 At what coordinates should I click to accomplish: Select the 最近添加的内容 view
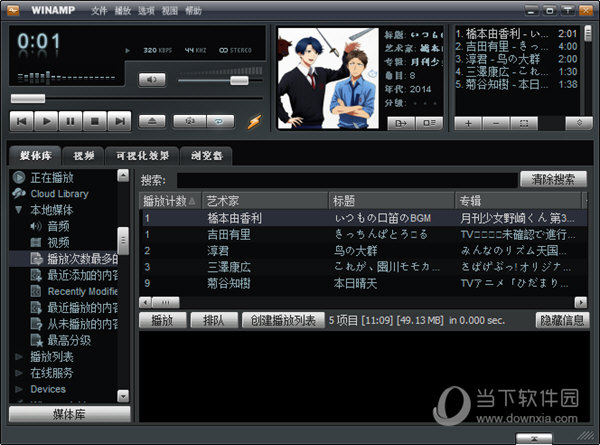click(74, 275)
